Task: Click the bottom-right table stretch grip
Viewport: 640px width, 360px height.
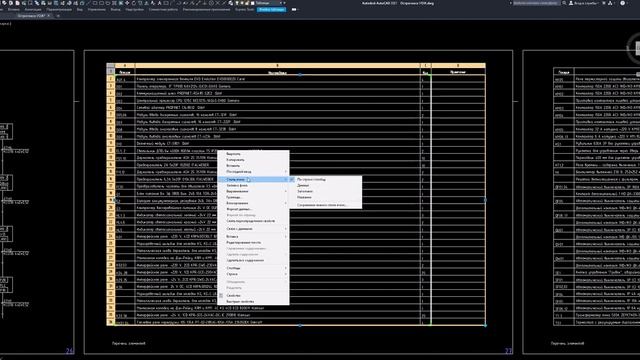Action: coord(485,325)
